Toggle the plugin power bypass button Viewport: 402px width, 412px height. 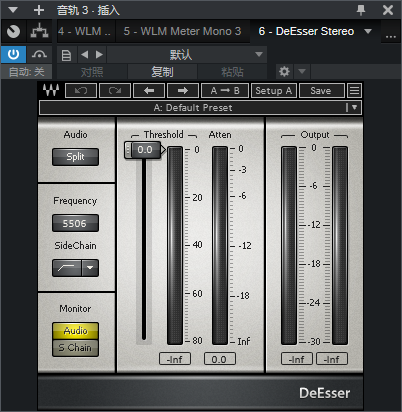tap(13, 54)
